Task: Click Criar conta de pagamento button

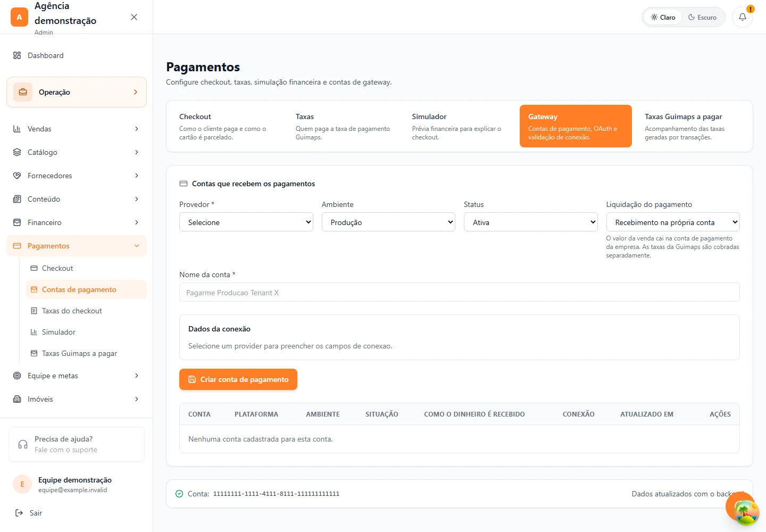Action: (238, 379)
